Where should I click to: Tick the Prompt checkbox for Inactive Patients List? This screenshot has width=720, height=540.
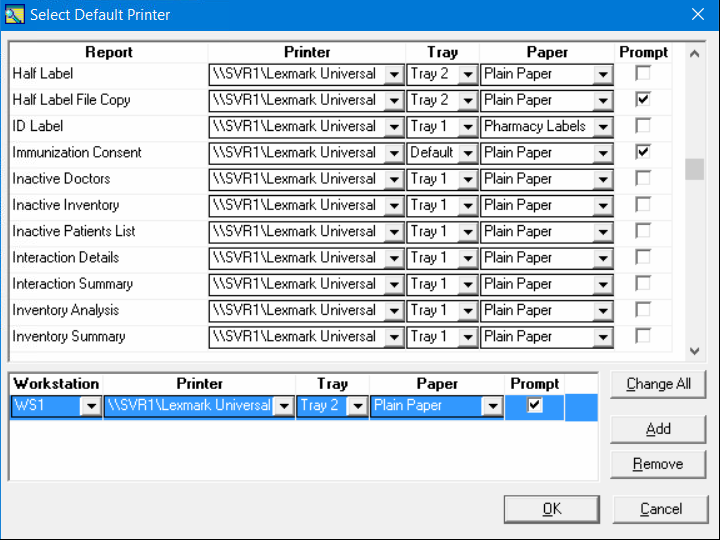tap(643, 231)
